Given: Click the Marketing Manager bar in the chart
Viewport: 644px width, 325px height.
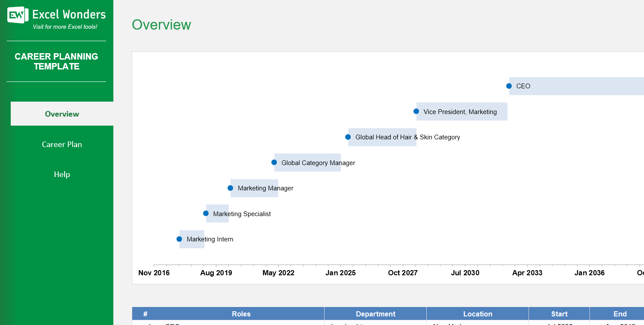Looking at the screenshot, I should click(254, 188).
